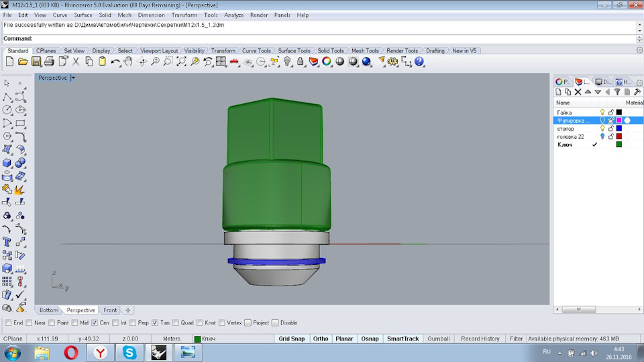The image size is (644, 362).
Task: Select the Text tool T icon
Action: [x=7, y=242]
